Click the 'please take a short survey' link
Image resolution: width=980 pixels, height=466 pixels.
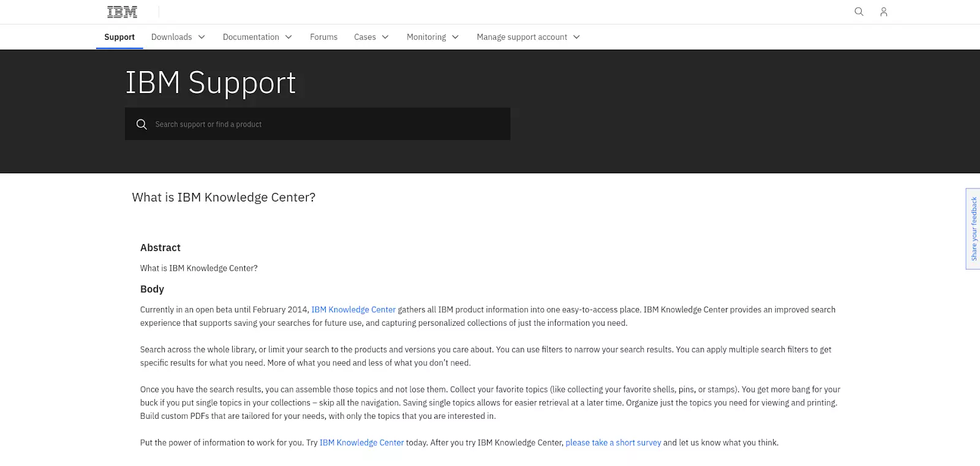point(613,443)
